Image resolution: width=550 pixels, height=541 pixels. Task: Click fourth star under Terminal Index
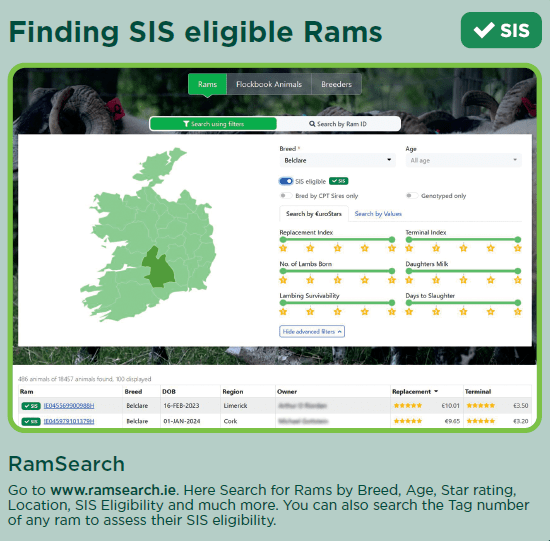490,248
